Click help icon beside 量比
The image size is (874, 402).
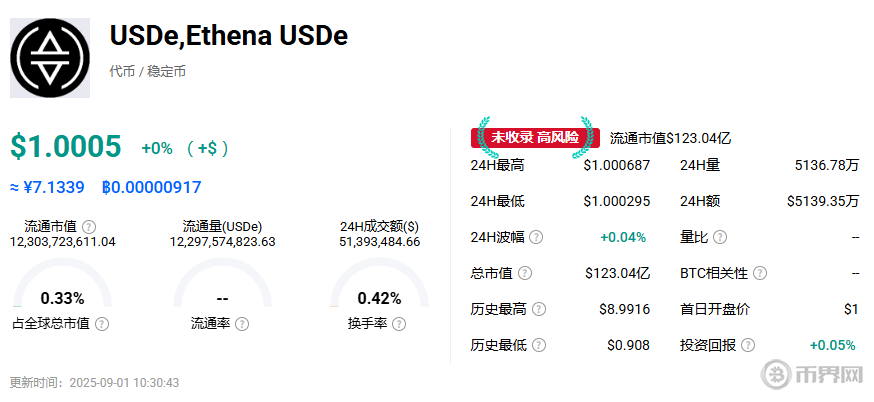[x=719, y=237]
